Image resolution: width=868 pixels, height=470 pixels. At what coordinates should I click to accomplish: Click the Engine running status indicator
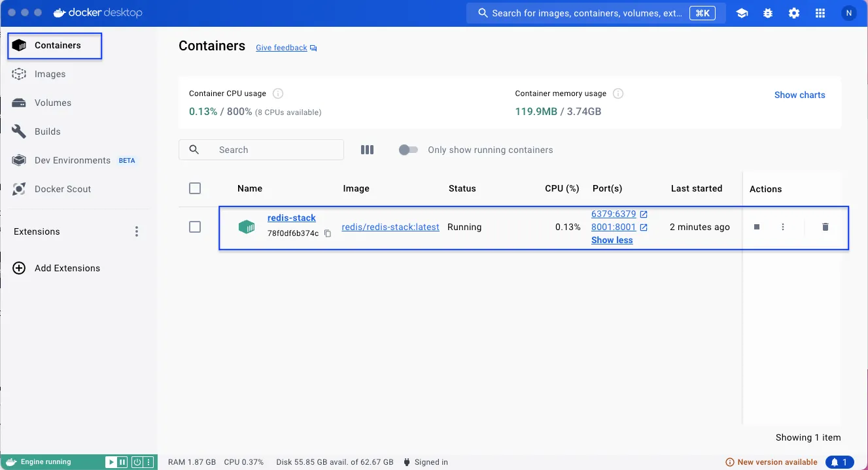pyautogui.click(x=46, y=462)
